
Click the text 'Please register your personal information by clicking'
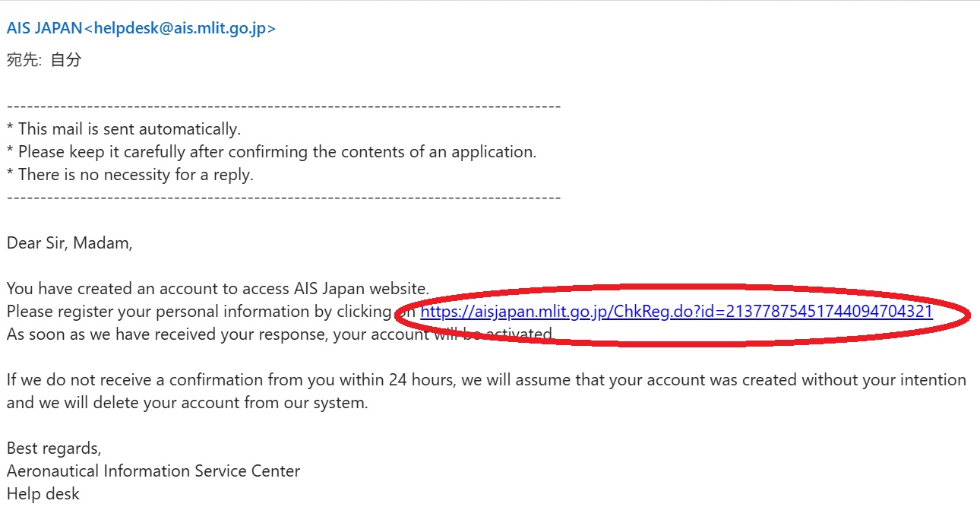(x=199, y=312)
